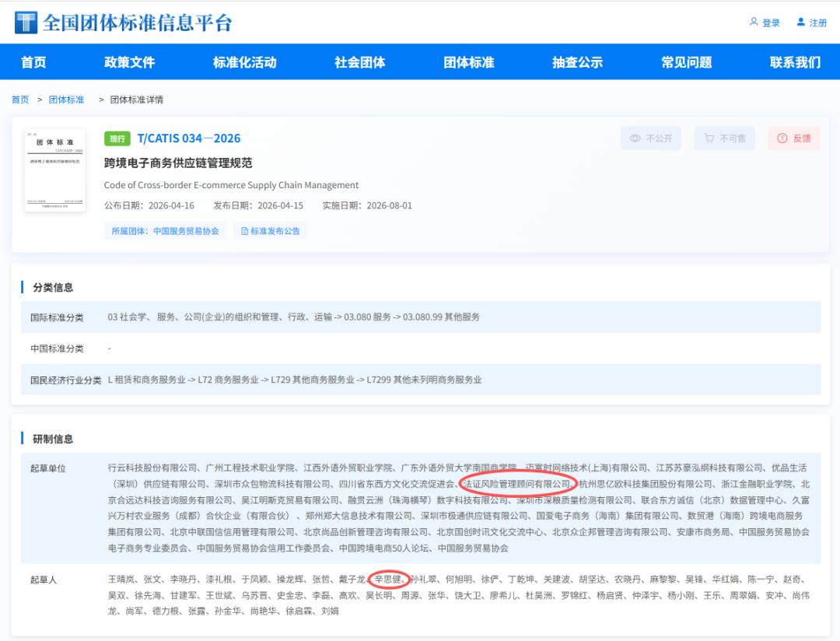
Task: Click the drafter name 辛思健
Action: click(x=387, y=580)
